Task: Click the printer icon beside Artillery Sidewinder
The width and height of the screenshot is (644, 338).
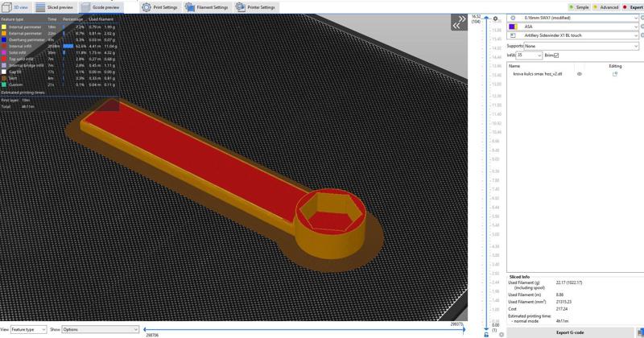Action: point(513,35)
